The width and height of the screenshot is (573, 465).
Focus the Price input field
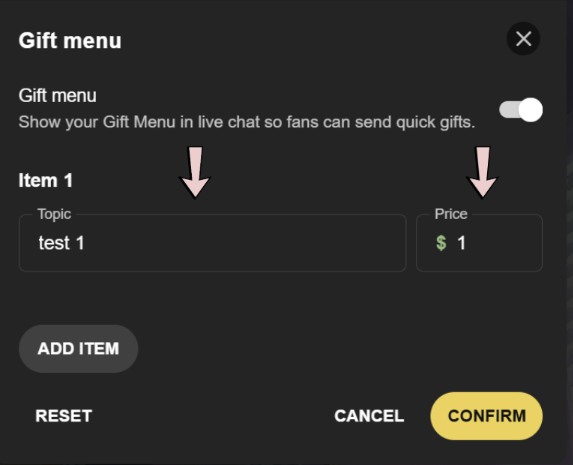point(479,243)
